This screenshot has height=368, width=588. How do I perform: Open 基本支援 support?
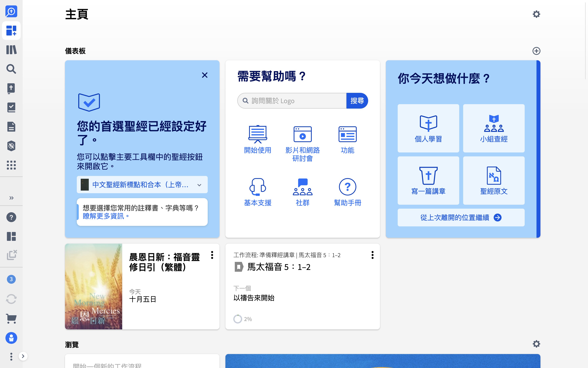coord(258,192)
